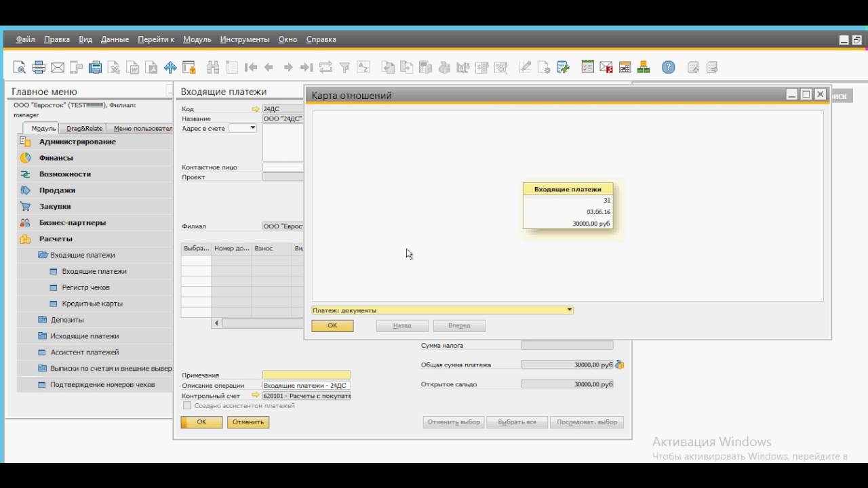The width and height of the screenshot is (868, 488).
Task: Click the lock screen toolbar icon
Action: [189, 67]
